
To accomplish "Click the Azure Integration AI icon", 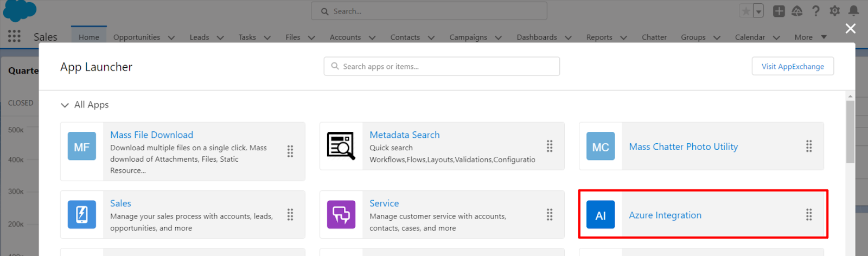I will click(x=601, y=215).
